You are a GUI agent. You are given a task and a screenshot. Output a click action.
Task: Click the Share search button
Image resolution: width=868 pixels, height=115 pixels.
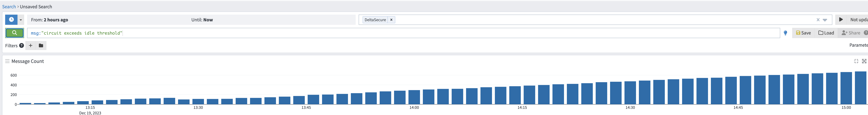(x=851, y=33)
